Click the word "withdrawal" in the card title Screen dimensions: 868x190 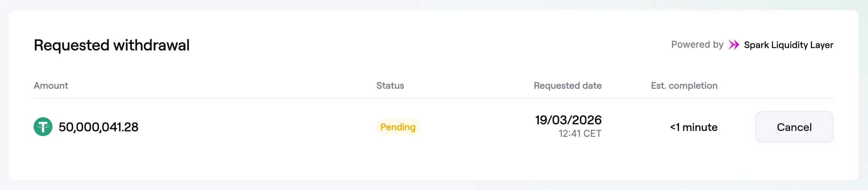tap(151, 45)
